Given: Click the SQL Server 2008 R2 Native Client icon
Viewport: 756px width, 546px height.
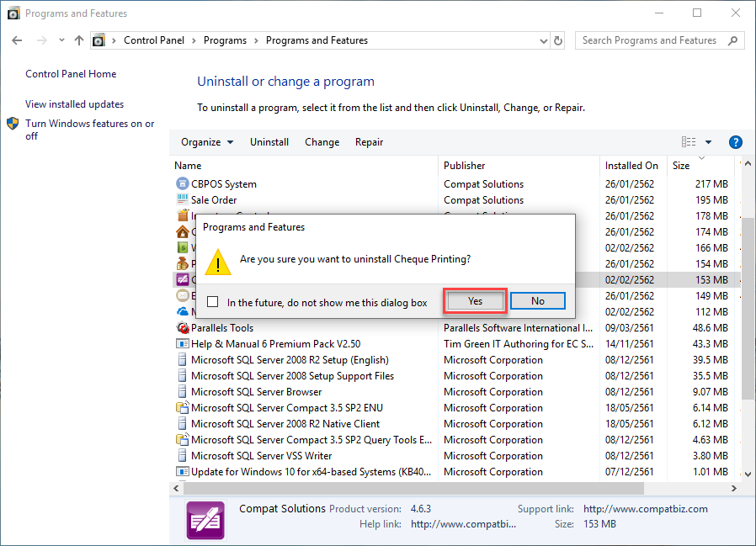Looking at the screenshot, I should [x=182, y=424].
